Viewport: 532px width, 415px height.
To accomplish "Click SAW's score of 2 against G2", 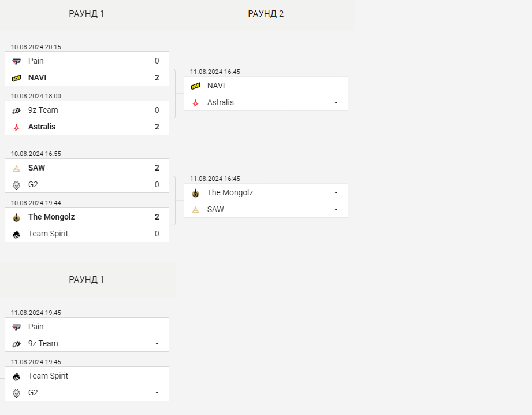I will (157, 168).
